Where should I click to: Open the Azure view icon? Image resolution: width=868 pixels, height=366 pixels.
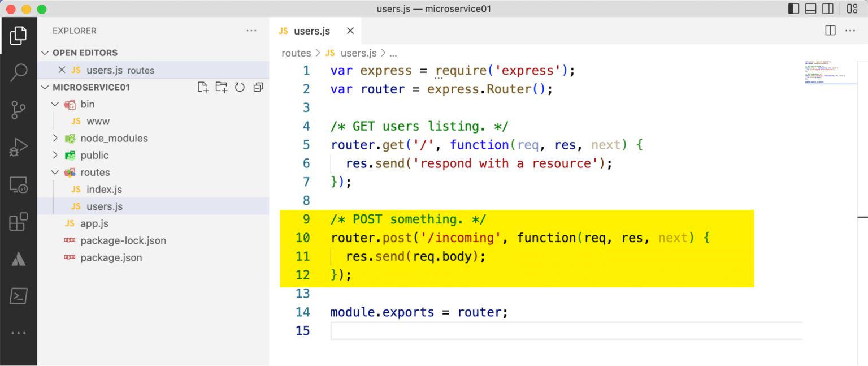pyautogui.click(x=18, y=259)
